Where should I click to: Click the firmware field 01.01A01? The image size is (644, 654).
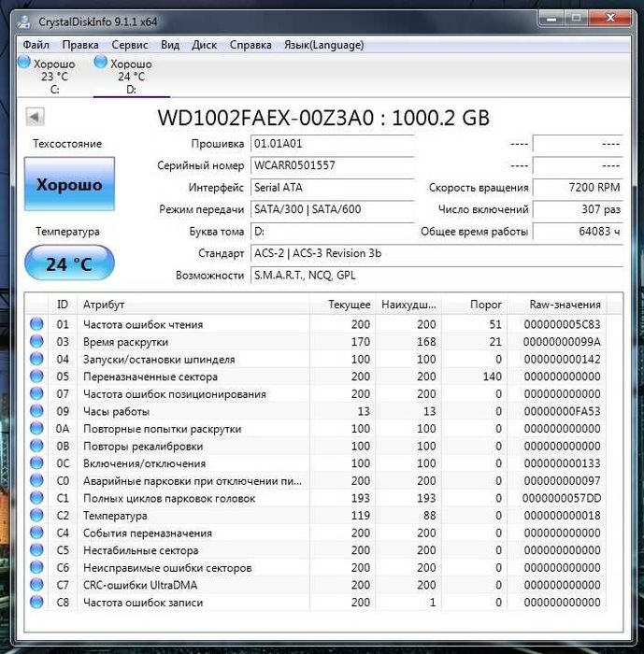332,144
